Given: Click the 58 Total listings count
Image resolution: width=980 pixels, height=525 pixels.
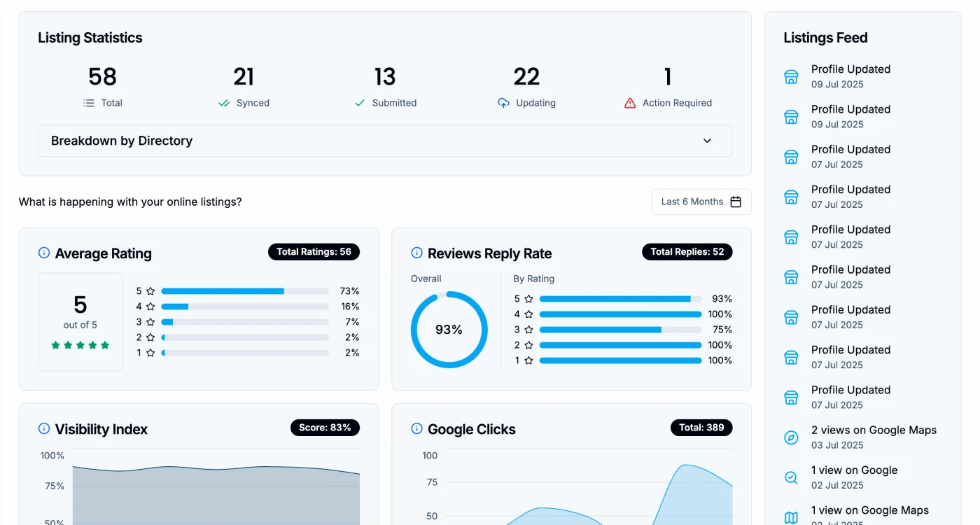Looking at the screenshot, I should coord(102,76).
